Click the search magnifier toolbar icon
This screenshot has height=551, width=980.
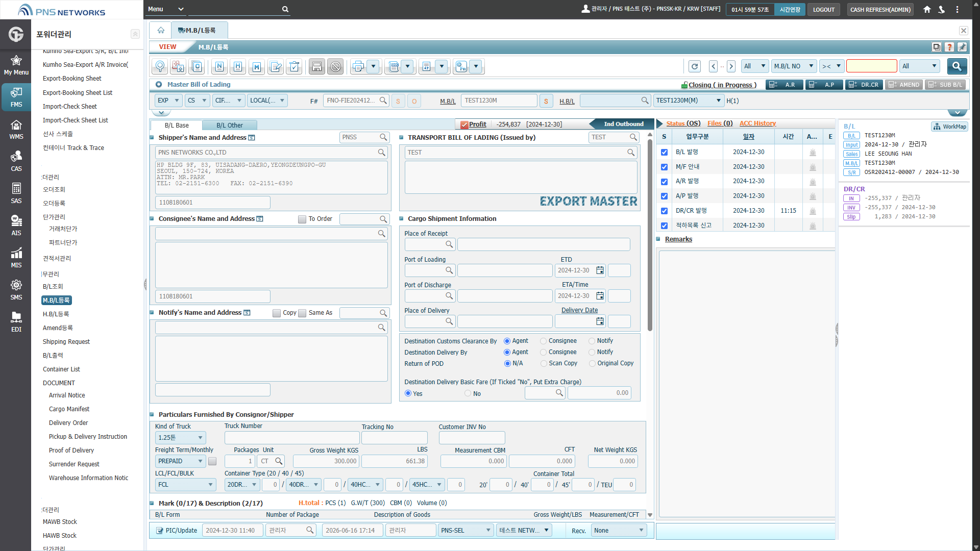pos(160,66)
